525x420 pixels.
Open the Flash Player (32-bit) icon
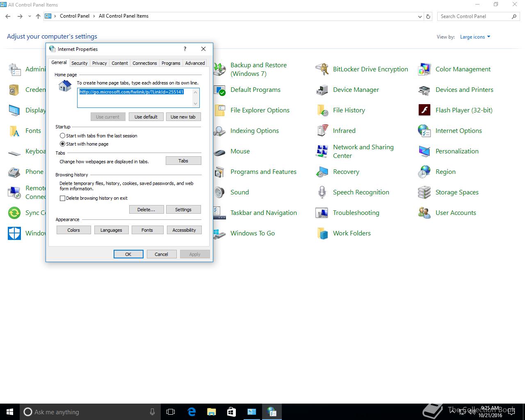tap(425, 110)
